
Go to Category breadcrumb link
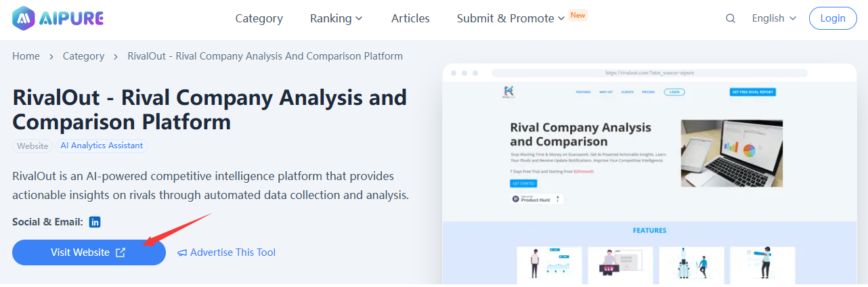83,56
